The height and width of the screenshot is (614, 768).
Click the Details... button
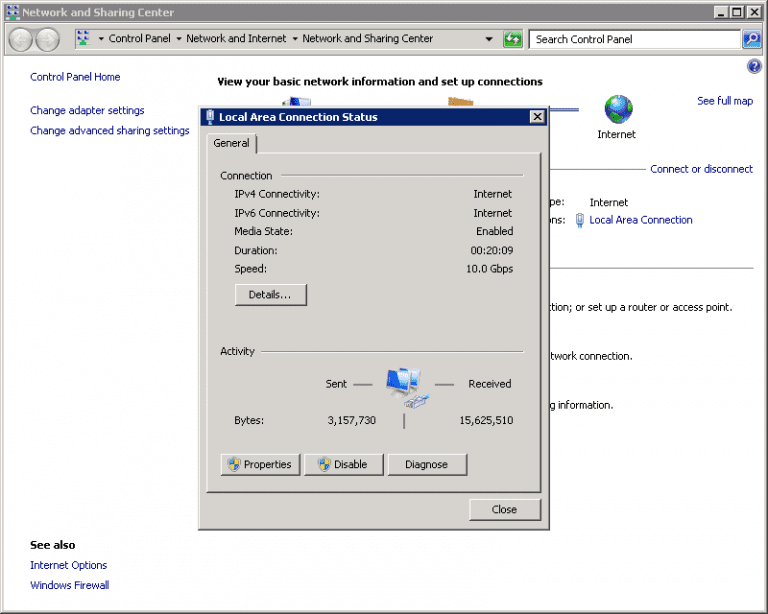point(270,295)
